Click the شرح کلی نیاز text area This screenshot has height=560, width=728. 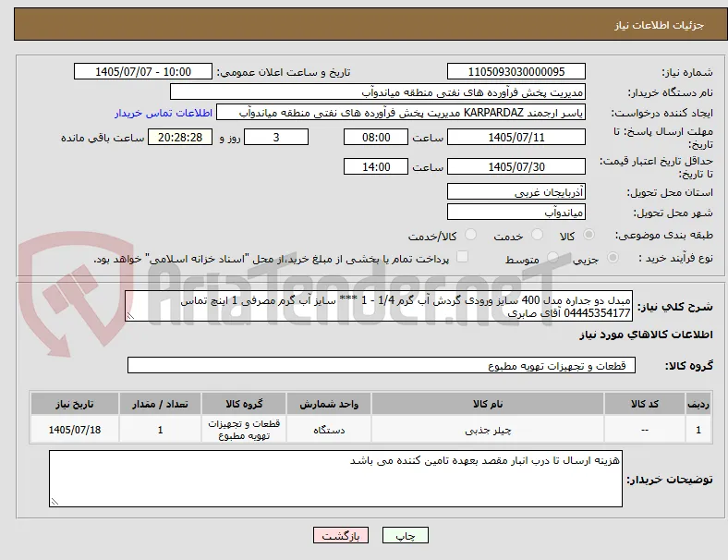point(379,306)
